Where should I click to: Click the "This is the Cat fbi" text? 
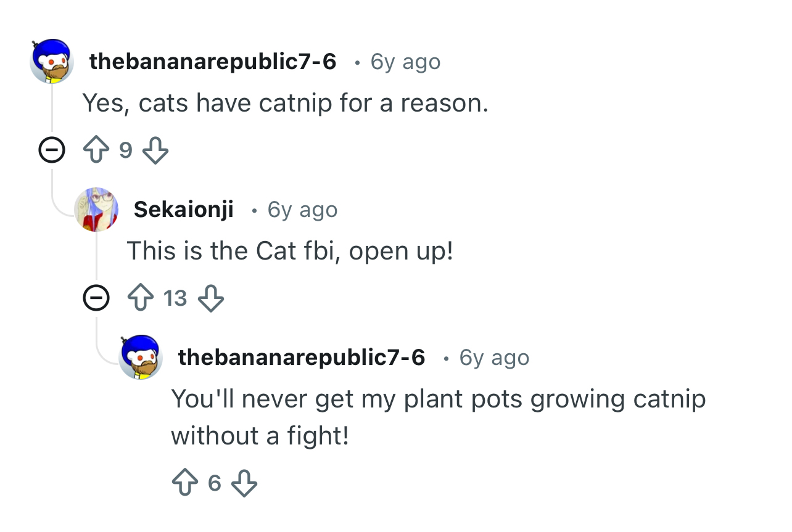(x=290, y=251)
